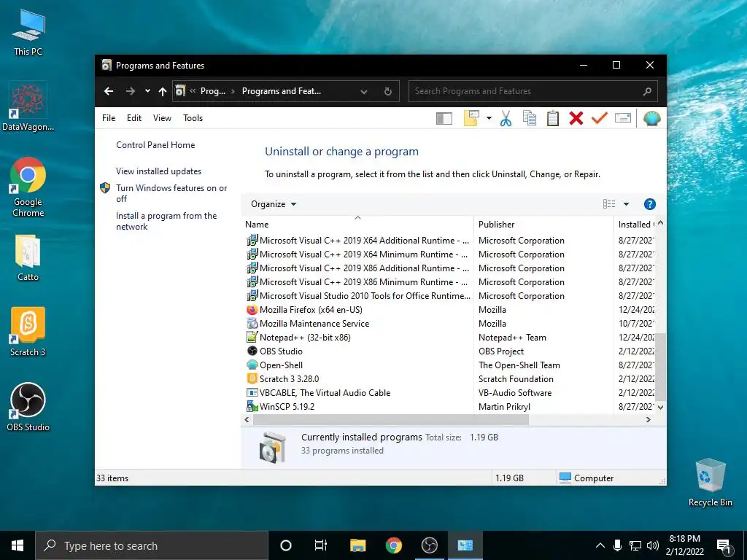
Task: Expand the view options dropdown arrow
Action: (x=626, y=204)
